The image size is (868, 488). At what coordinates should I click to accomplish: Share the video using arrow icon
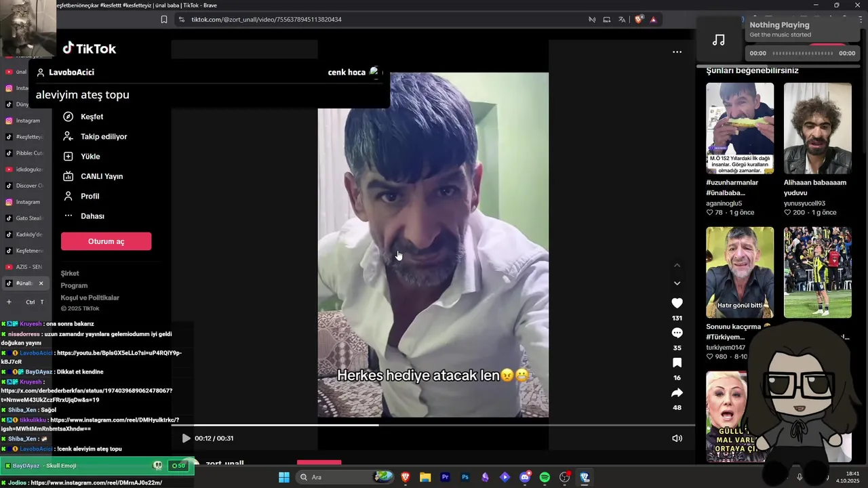[x=677, y=392]
